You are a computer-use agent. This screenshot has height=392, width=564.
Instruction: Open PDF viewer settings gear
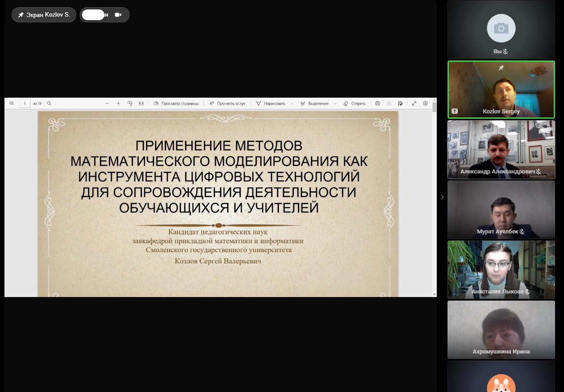426,103
